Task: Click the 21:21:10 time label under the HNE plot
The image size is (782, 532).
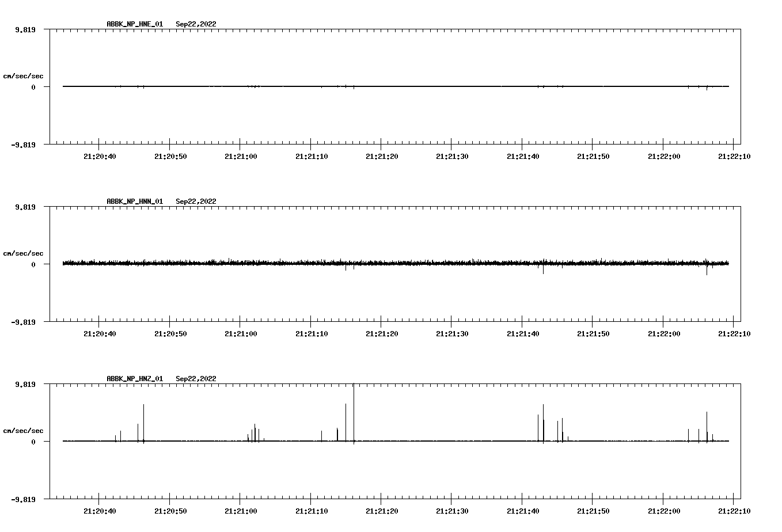Action: (x=312, y=156)
